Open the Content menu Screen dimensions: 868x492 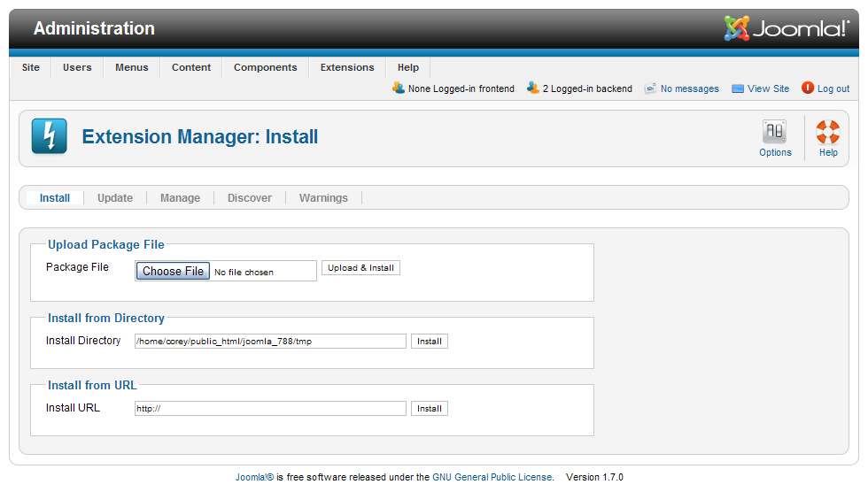pos(191,67)
